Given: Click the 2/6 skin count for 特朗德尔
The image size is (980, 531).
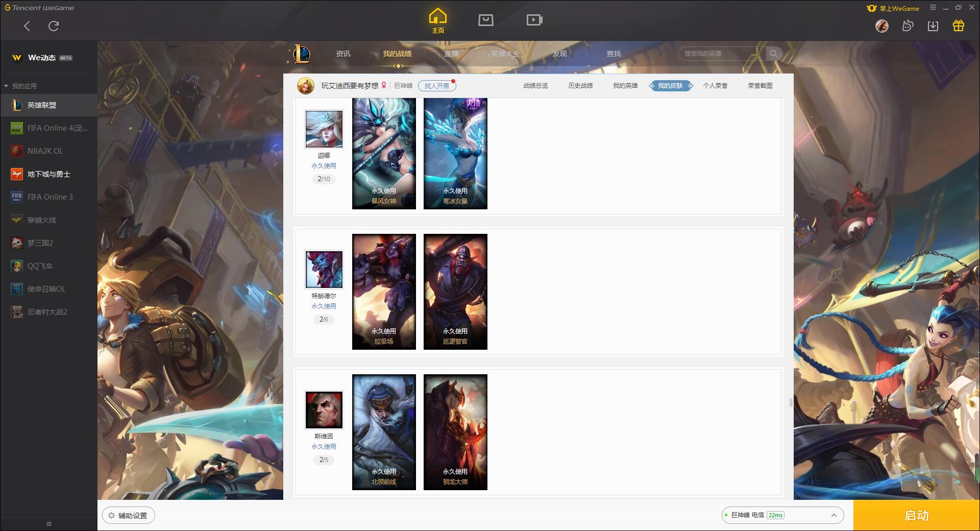Looking at the screenshot, I should (324, 320).
